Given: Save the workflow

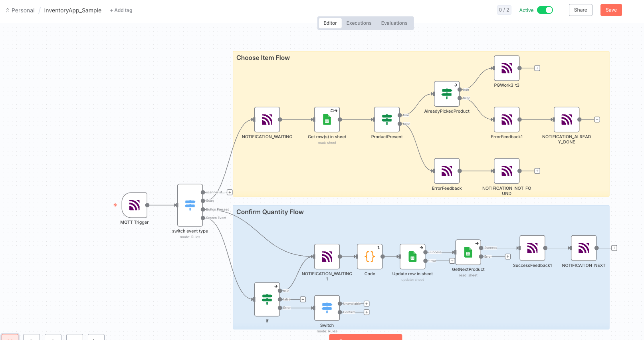Looking at the screenshot, I should [611, 10].
